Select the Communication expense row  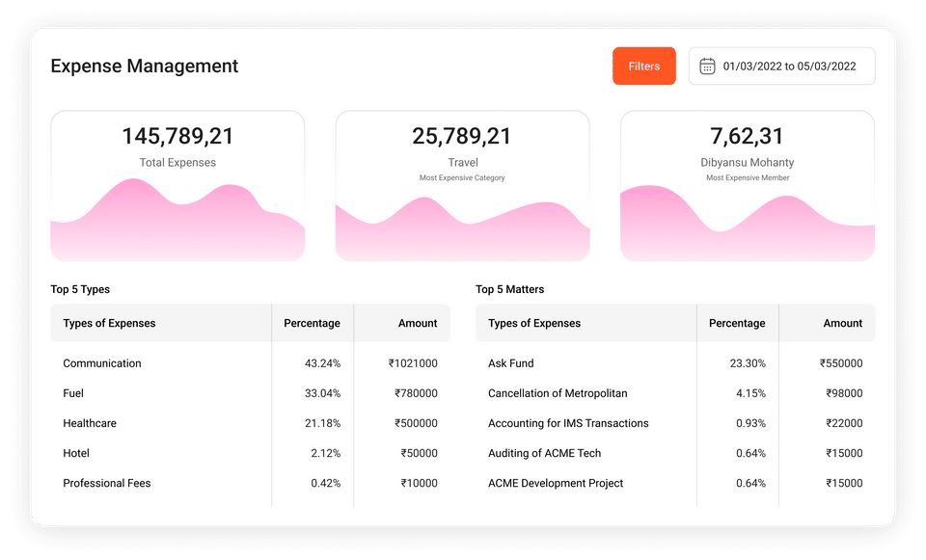[102, 363]
